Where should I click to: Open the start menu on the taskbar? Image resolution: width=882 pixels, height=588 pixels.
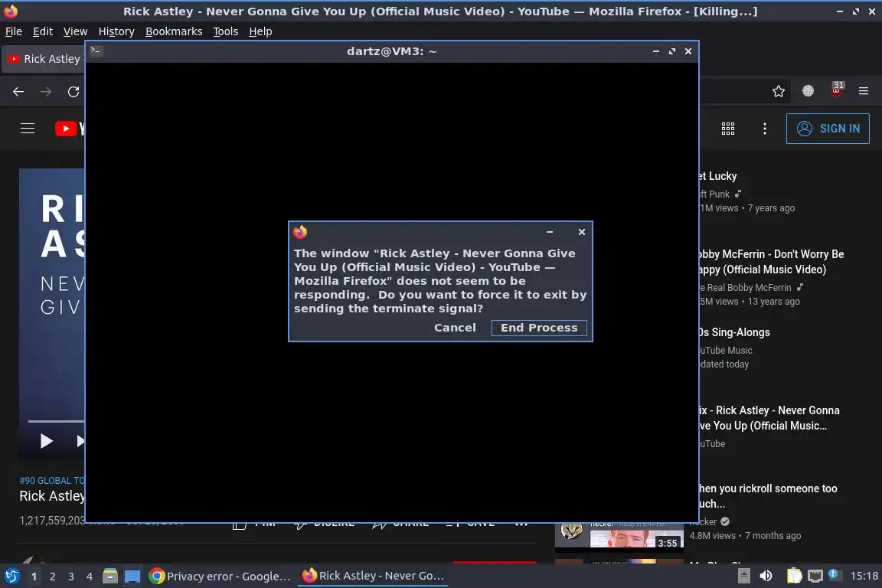click(x=11, y=576)
